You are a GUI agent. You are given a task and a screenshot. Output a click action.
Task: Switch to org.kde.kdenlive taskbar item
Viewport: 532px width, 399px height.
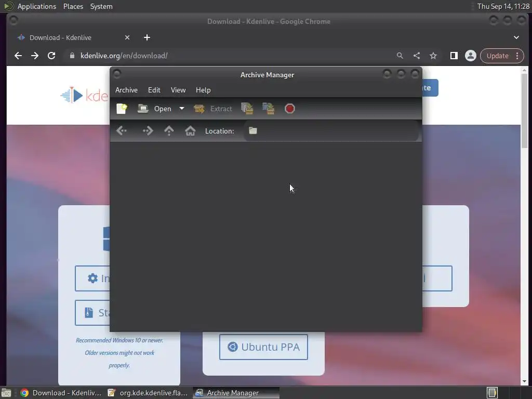(x=148, y=393)
